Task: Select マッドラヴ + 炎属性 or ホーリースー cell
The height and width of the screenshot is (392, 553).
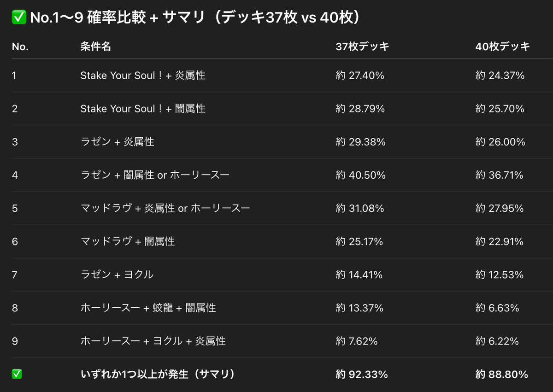Action: (x=165, y=208)
